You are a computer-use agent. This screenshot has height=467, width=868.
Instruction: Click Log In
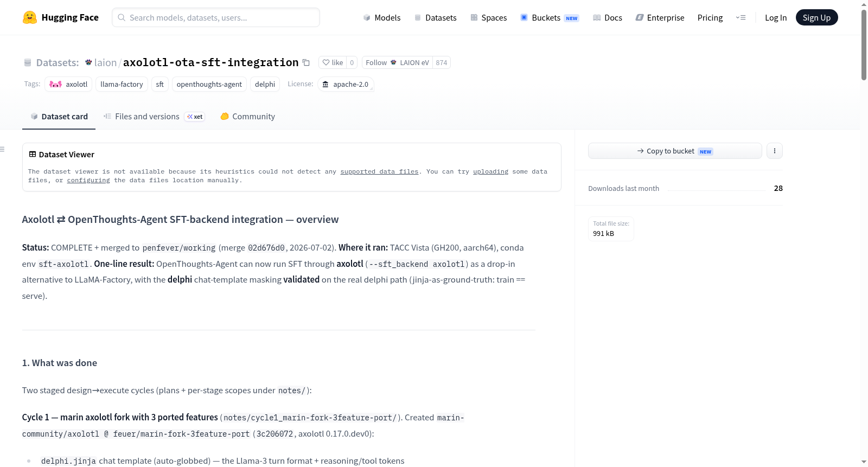pyautogui.click(x=776, y=17)
